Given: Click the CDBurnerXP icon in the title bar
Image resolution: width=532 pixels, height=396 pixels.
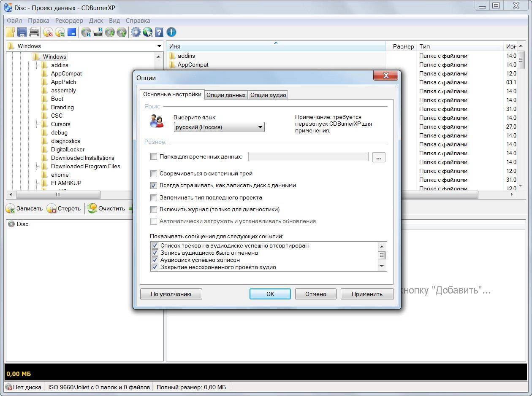Looking at the screenshot, I should click(8, 7).
